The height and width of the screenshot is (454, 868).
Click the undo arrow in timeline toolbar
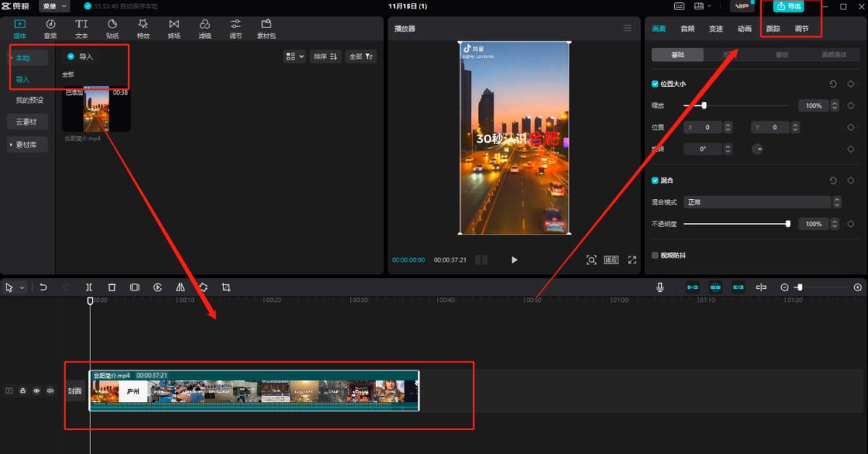43,287
